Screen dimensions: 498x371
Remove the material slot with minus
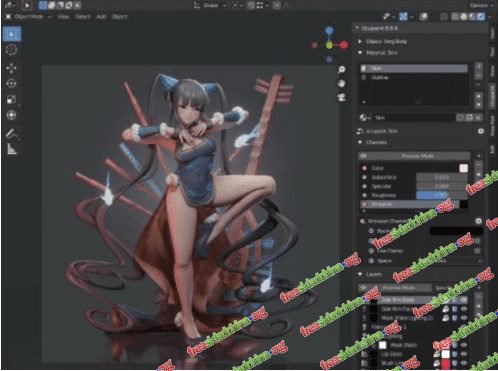tap(479, 76)
